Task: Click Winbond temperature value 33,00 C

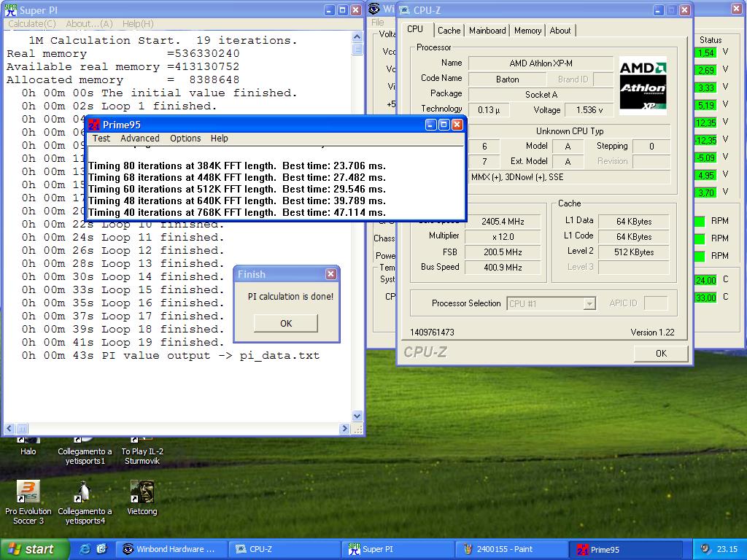Action: (705, 297)
